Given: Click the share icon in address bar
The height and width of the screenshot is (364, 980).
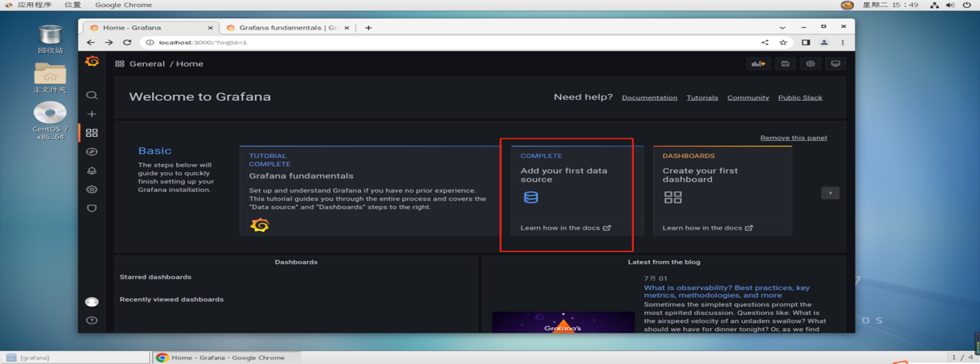Looking at the screenshot, I should (x=765, y=42).
